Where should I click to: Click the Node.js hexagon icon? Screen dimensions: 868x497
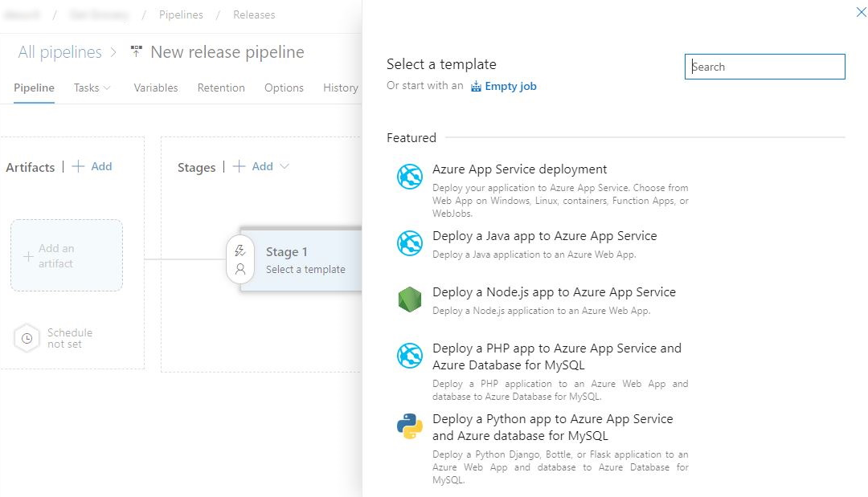click(410, 299)
